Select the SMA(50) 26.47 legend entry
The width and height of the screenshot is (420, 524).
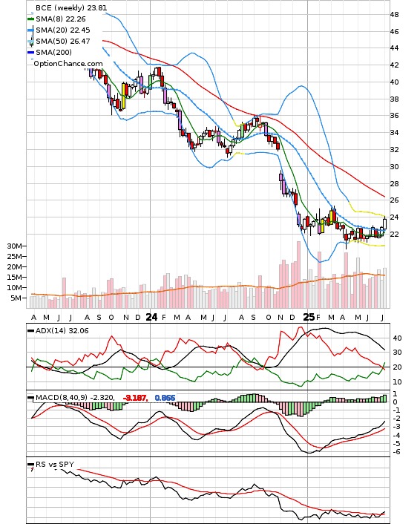tap(63, 41)
